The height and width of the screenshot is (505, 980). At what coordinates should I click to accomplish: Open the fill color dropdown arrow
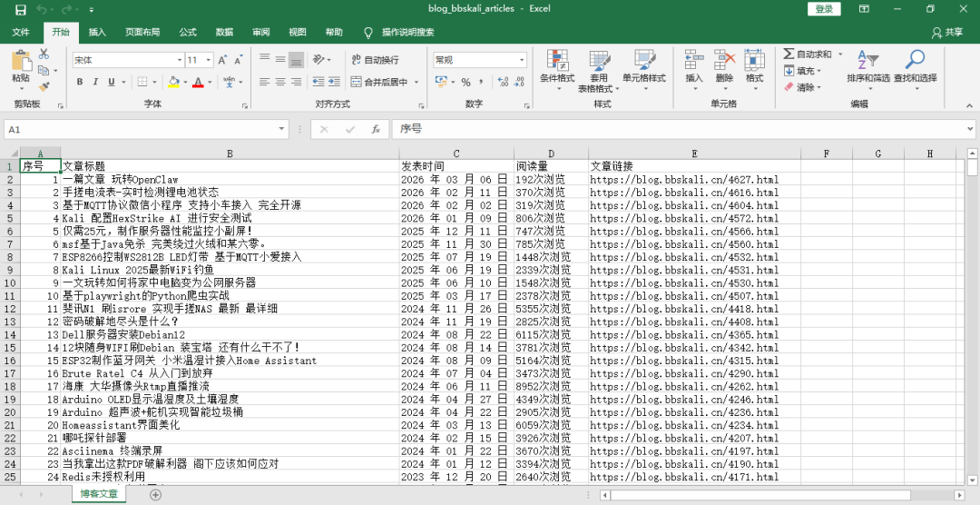point(186,82)
